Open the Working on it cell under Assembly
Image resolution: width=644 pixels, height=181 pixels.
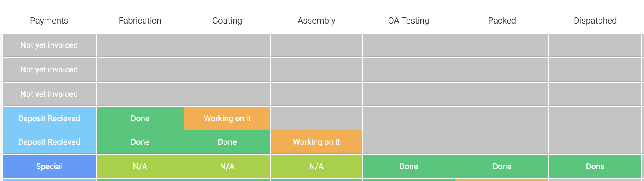pos(317,142)
